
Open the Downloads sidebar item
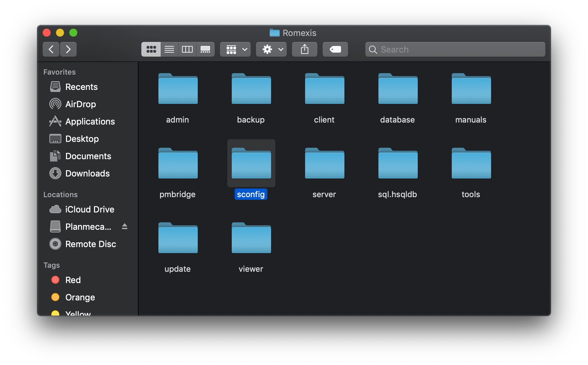(87, 173)
